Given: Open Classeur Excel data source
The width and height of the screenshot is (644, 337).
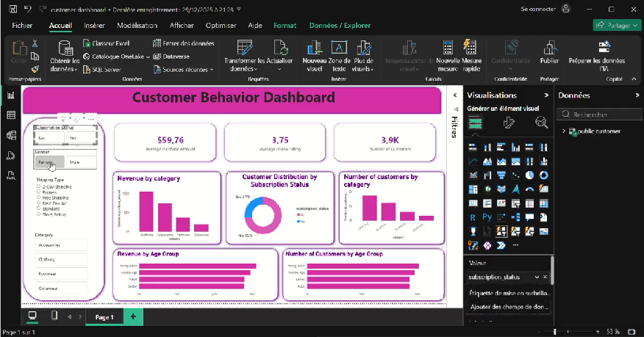Looking at the screenshot, I should (x=107, y=43).
